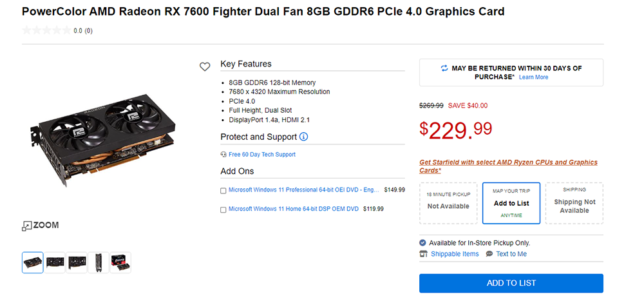Select the Add to List pickup option
Image resolution: width=644 pixels, height=301 pixels.
[511, 203]
